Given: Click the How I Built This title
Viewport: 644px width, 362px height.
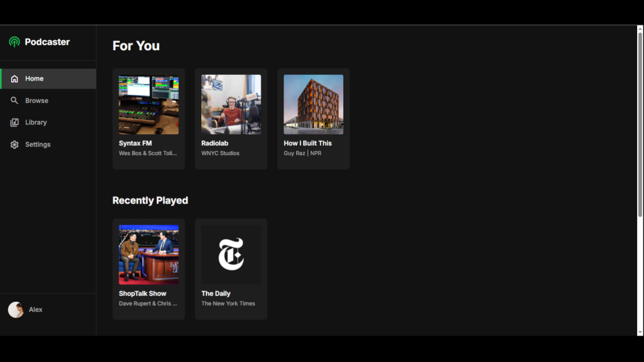Looking at the screenshot, I should point(308,143).
